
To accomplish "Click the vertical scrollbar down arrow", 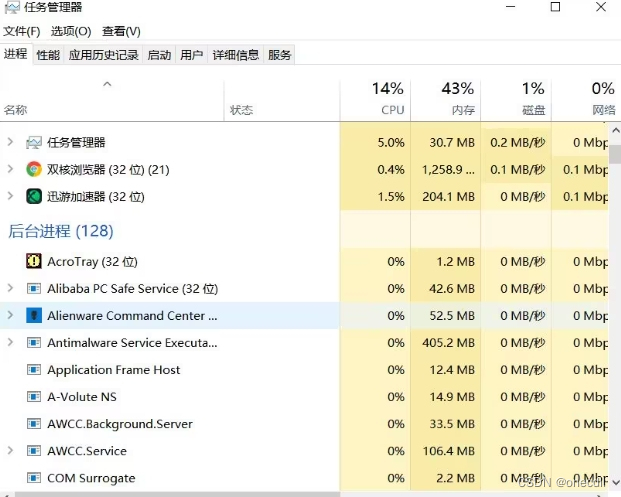I will click(x=615, y=482).
